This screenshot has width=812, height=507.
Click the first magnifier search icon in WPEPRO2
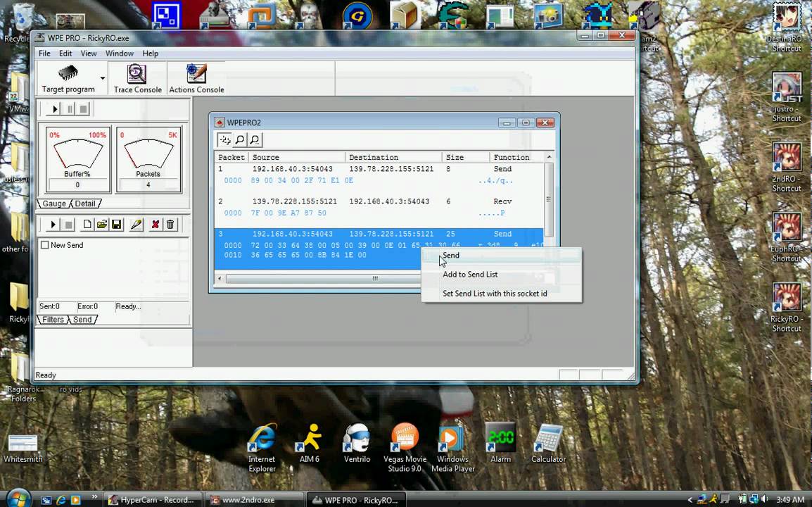239,139
